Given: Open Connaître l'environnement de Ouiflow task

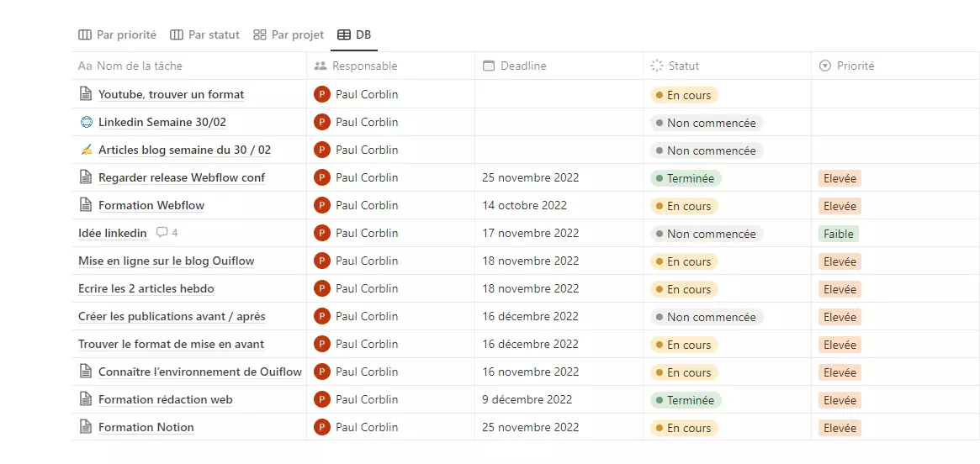Looking at the screenshot, I should click(x=200, y=372).
